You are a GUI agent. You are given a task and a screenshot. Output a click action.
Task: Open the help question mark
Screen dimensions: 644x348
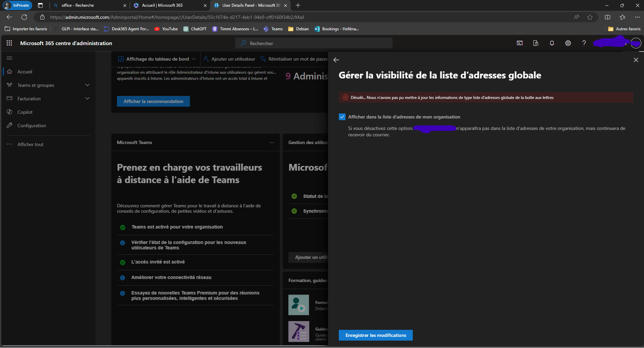click(584, 43)
